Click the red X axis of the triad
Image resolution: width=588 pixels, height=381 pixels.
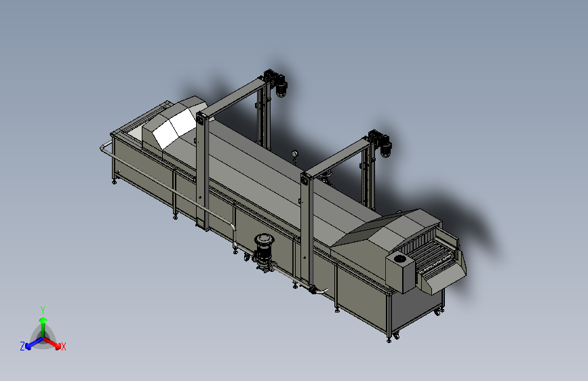[x=53, y=344]
